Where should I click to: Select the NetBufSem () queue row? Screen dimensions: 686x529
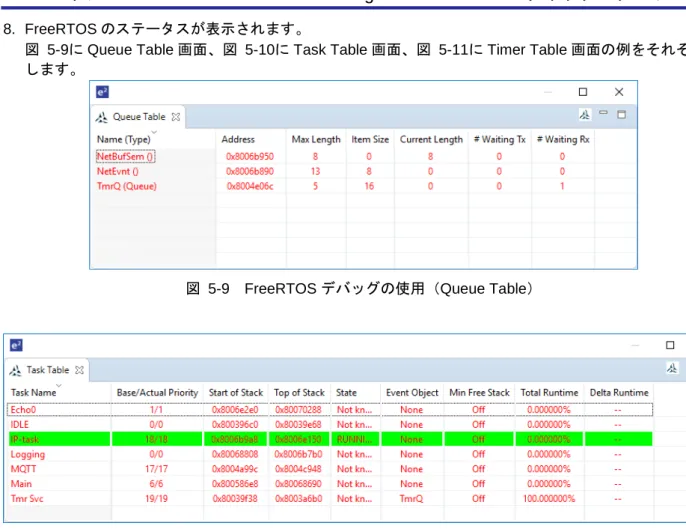click(x=344, y=157)
